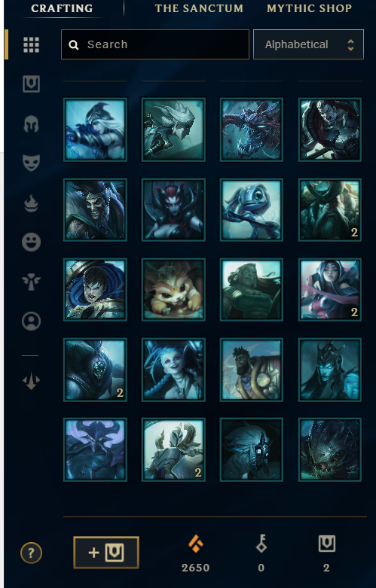Filter loot by skins mask icon
This screenshot has width=376, height=588.
31,163
